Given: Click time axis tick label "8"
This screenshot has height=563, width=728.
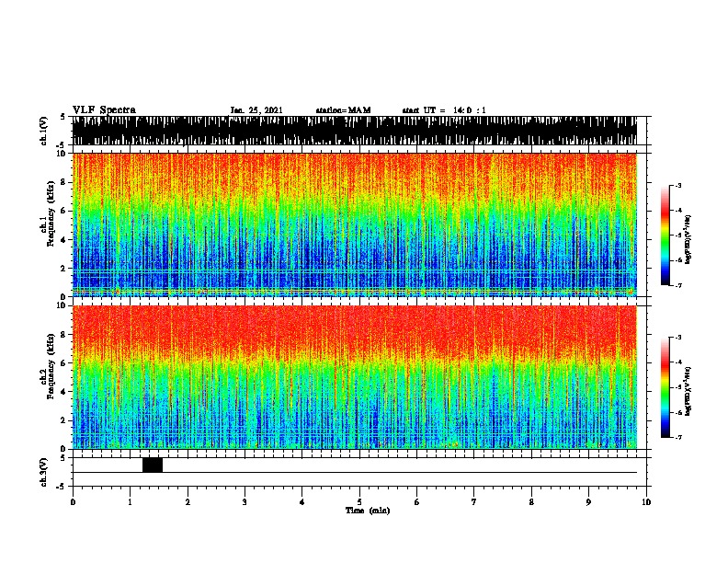Looking at the screenshot, I should [531, 502].
